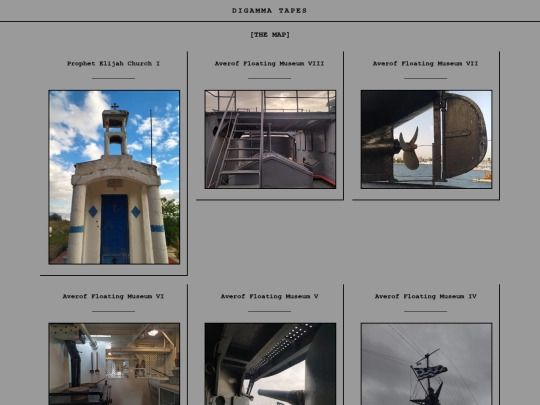Open the Averof Floating Museum IV title
Viewport: 540px width, 405px height.
point(425,296)
